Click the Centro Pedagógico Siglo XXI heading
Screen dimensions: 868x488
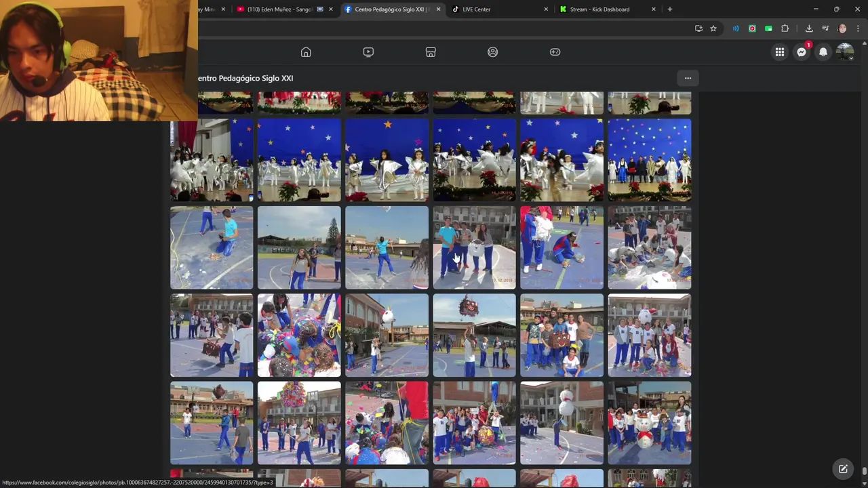click(245, 78)
